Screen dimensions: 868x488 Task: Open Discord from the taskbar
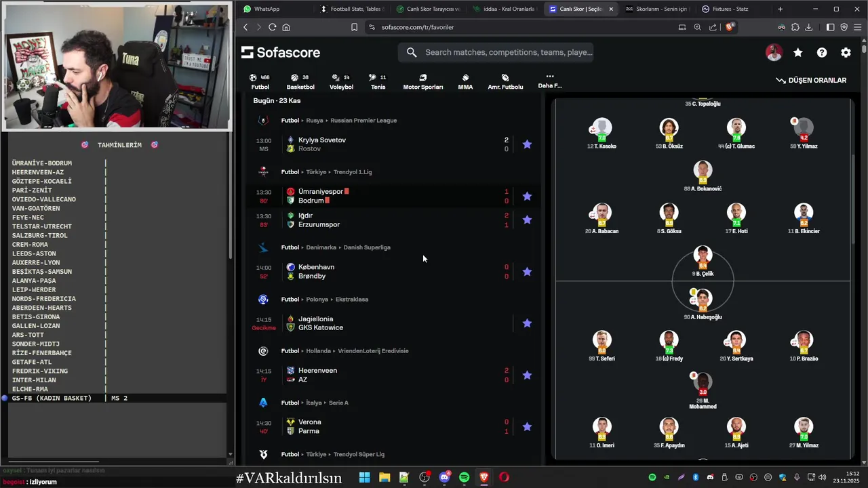444,477
